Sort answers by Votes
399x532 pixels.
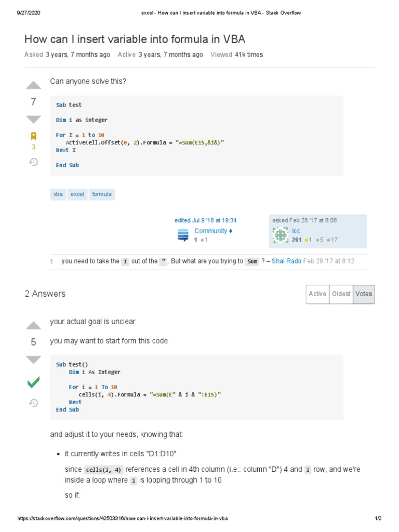pyautogui.click(x=364, y=294)
